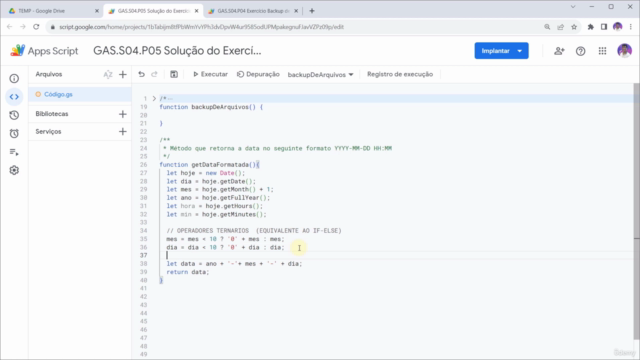Undo the last edit
The height and width of the screenshot is (360, 640).
141,74
